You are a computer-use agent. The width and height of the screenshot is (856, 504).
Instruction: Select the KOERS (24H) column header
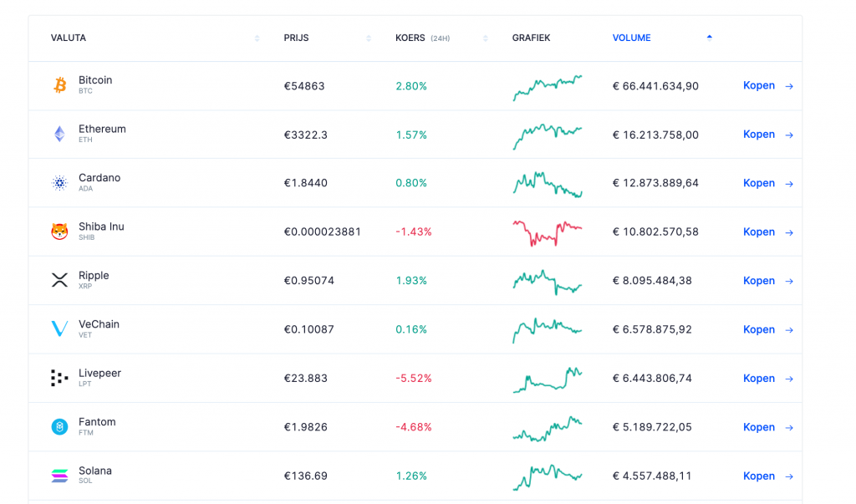(x=422, y=38)
